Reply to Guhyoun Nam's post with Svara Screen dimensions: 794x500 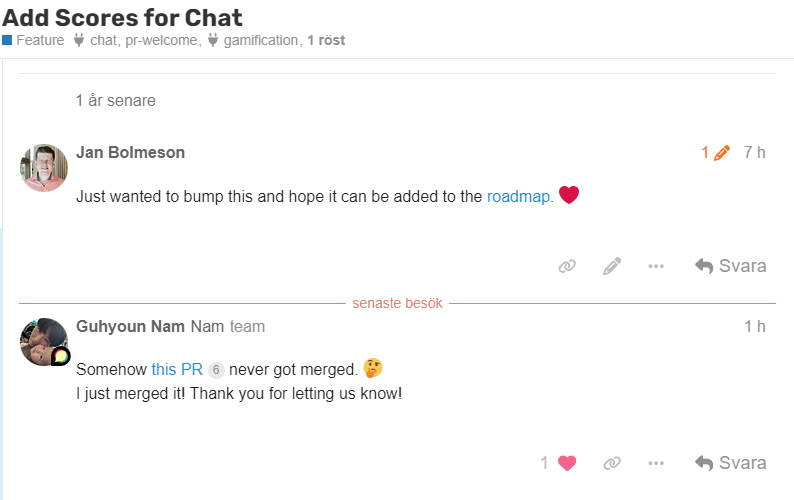click(731, 463)
